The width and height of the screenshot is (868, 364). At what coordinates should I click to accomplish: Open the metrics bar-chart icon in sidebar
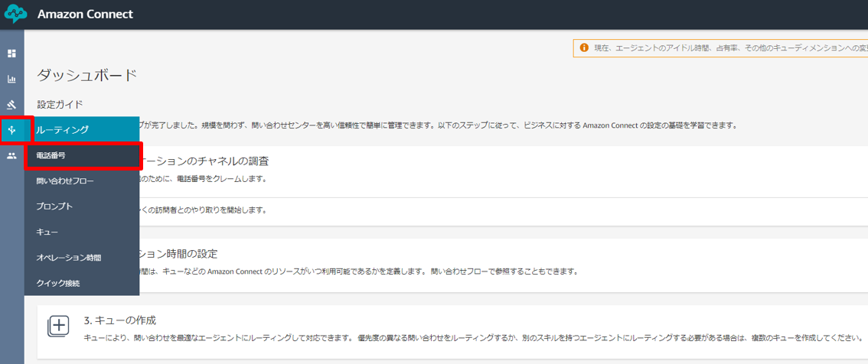(x=11, y=79)
